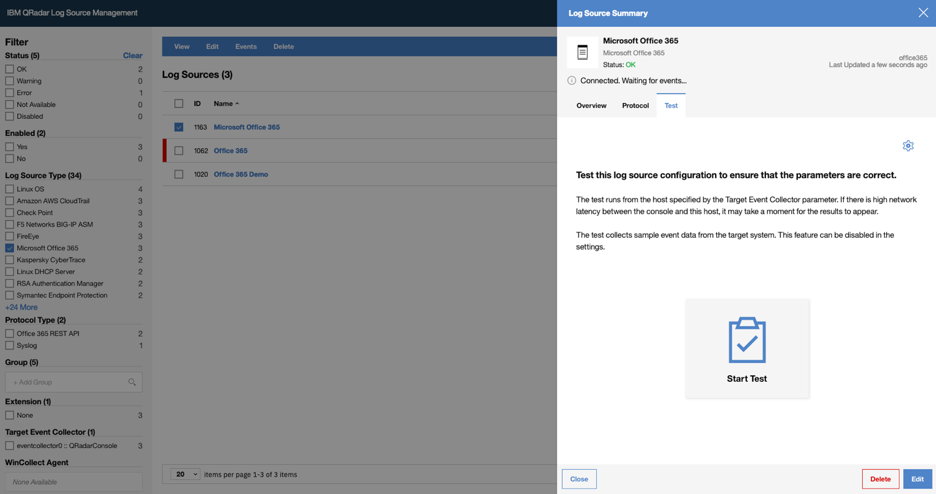This screenshot has height=494, width=936.
Task: Click the info icon beside Connected message
Action: pos(571,81)
